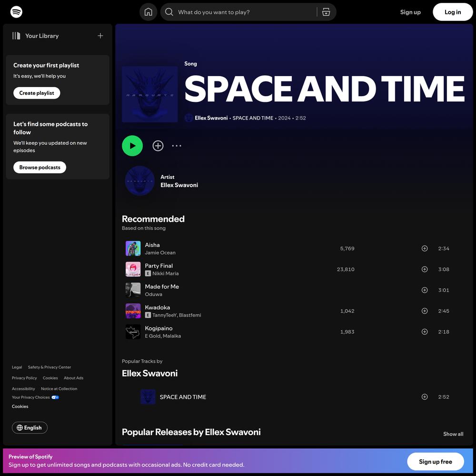Open the English language selector
Image resolution: width=476 pixels, height=476 pixels.
tap(30, 427)
